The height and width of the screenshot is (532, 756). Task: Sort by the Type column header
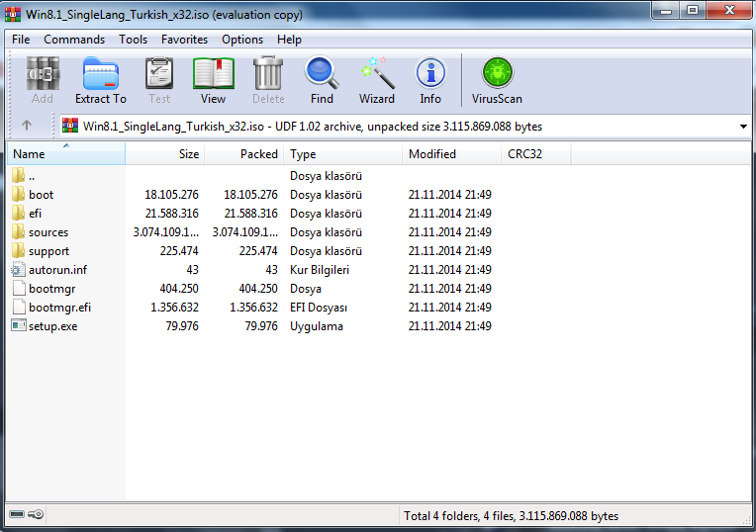(x=342, y=153)
